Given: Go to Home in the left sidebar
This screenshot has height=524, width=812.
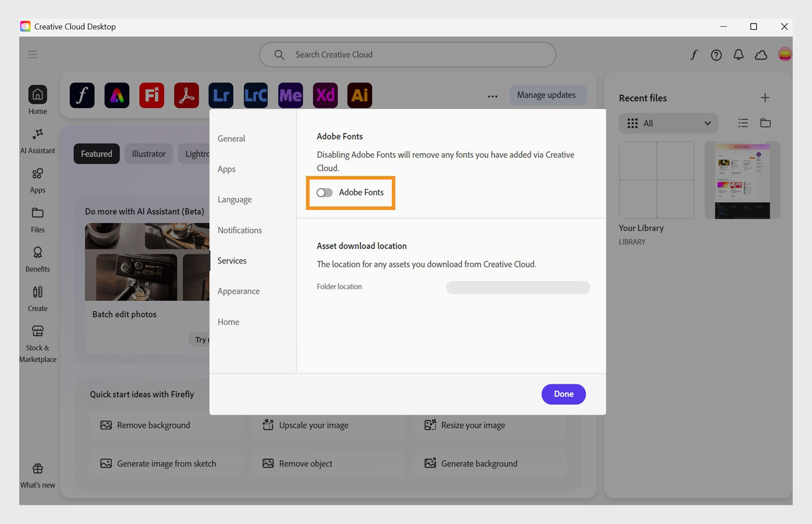Looking at the screenshot, I should click(x=38, y=100).
